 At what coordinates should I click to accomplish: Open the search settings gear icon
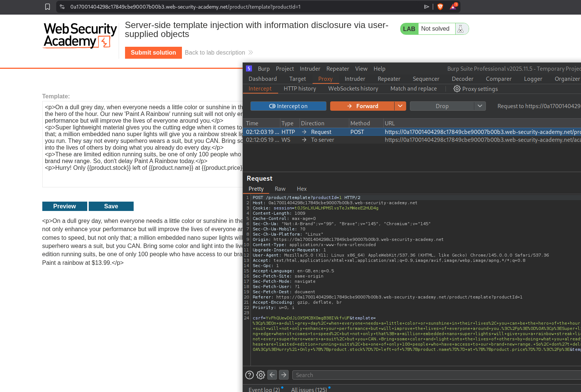(x=261, y=375)
